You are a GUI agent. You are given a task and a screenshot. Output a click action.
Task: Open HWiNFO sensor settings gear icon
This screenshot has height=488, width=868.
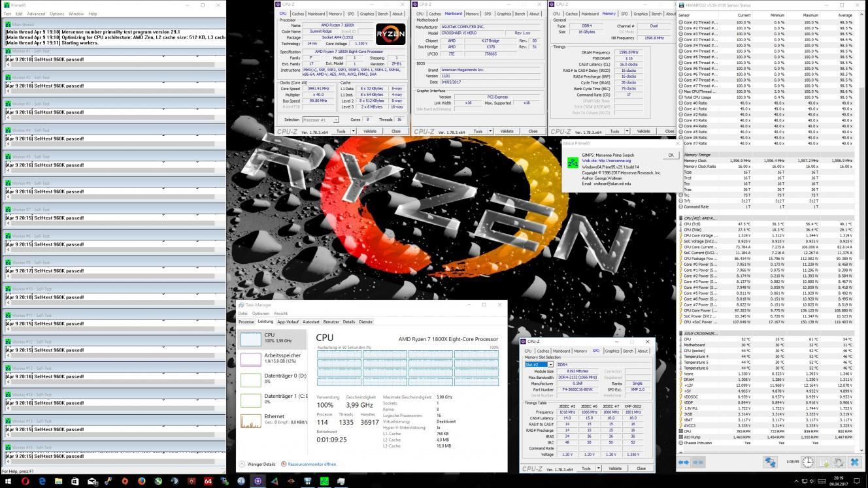pos(839,462)
